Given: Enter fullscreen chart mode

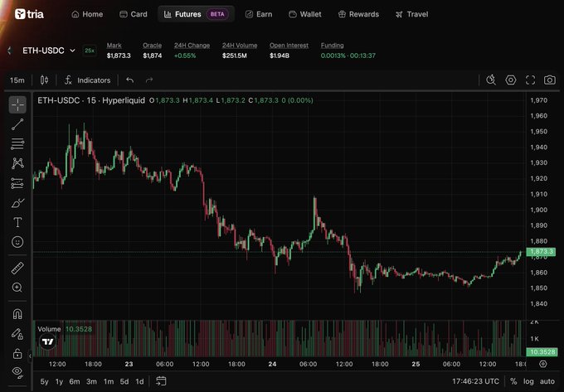Looking at the screenshot, I should [530, 80].
